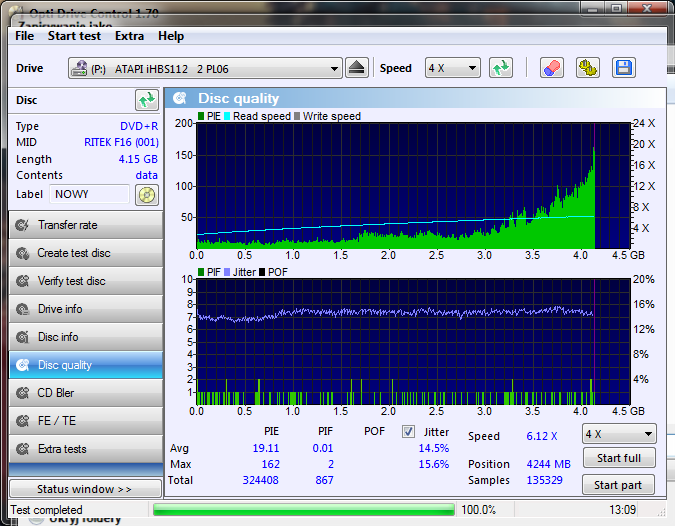Image resolution: width=675 pixels, height=526 pixels.
Task: Click the Start full button
Action: point(619,458)
